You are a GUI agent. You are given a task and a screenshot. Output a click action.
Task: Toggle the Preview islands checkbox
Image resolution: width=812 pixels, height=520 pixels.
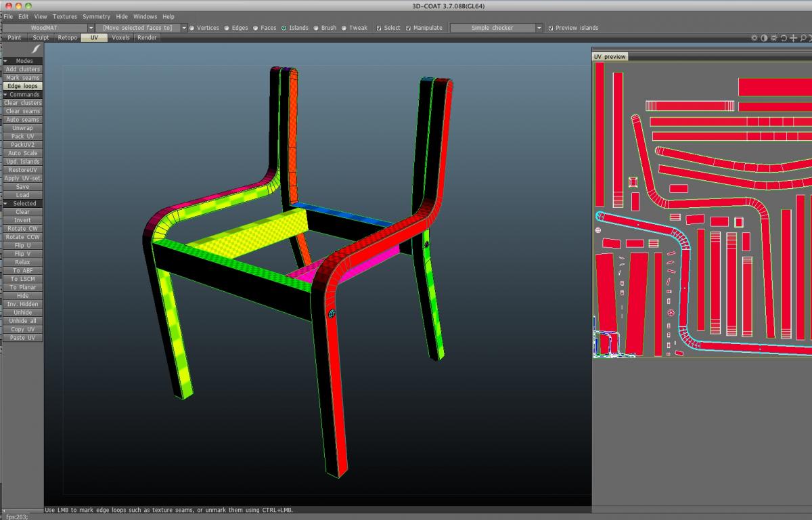click(550, 28)
